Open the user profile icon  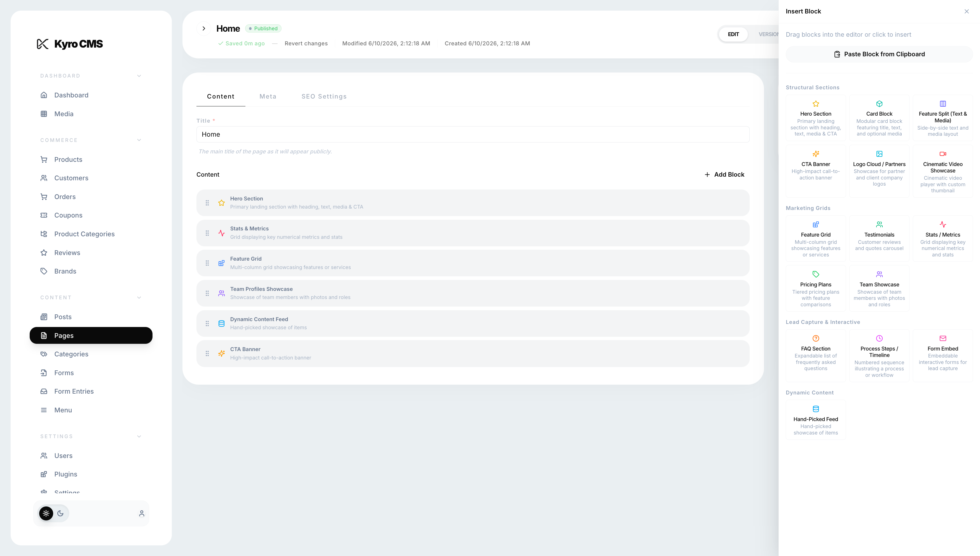coord(142,513)
